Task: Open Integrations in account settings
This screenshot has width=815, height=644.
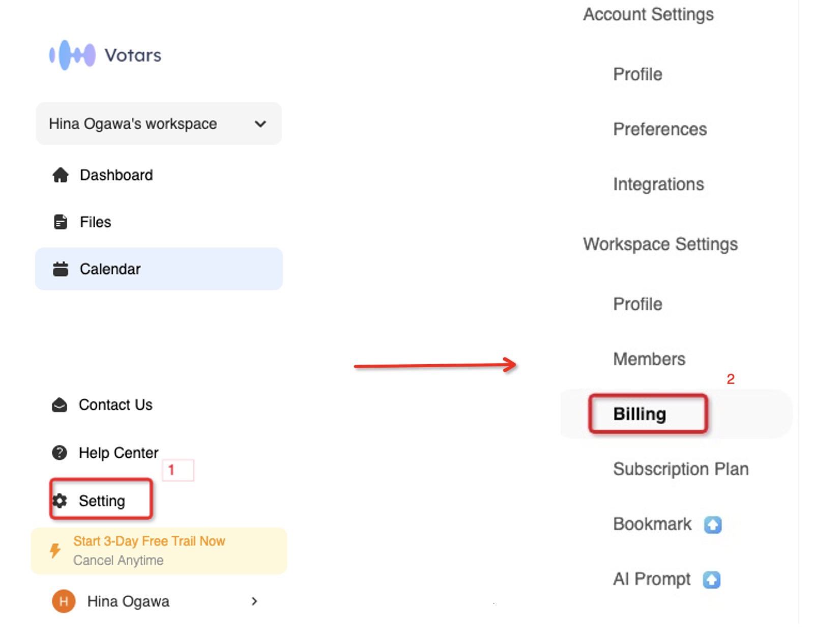Action: click(658, 184)
